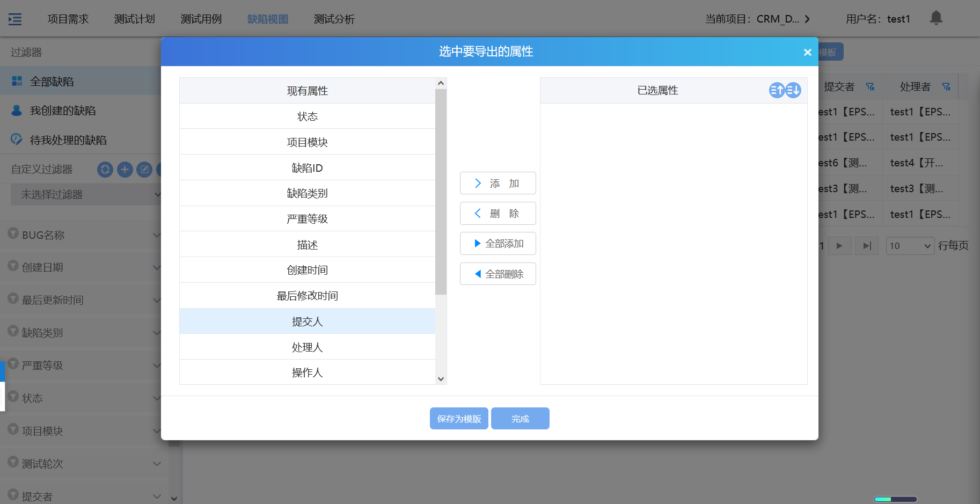The width and height of the screenshot is (980, 504).
Task: Select 提交人 in the 现有属性 list
Action: pyautogui.click(x=307, y=322)
